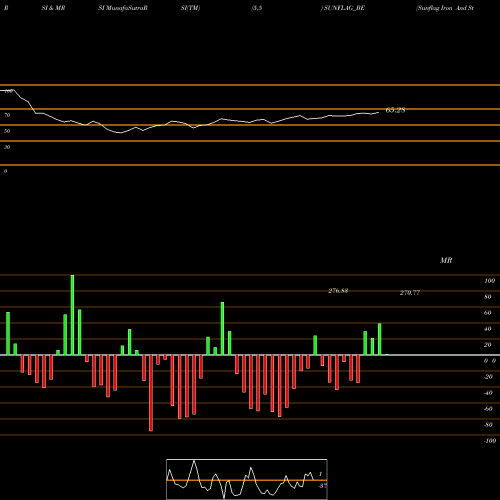
Task: Click the SI MunafaSutraR header text
Action: click(x=123, y=8)
